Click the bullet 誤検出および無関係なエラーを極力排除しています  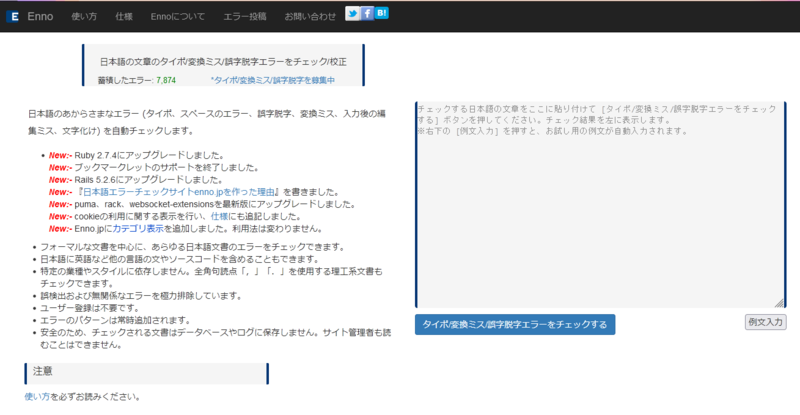coord(141,296)
